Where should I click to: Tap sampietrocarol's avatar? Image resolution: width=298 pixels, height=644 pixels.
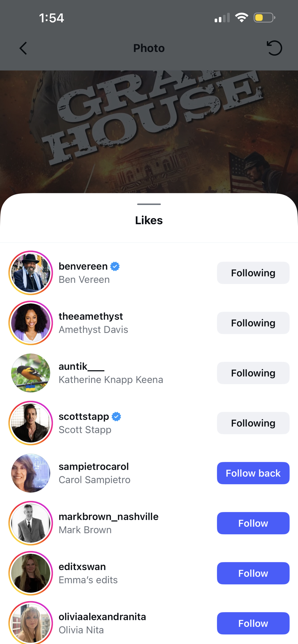click(x=31, y=473)
